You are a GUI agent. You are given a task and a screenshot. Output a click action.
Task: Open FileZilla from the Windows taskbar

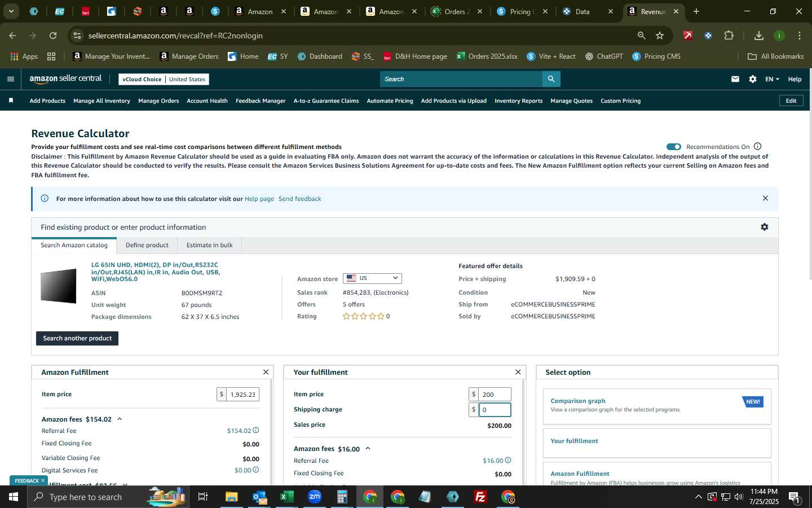(480, 497)
